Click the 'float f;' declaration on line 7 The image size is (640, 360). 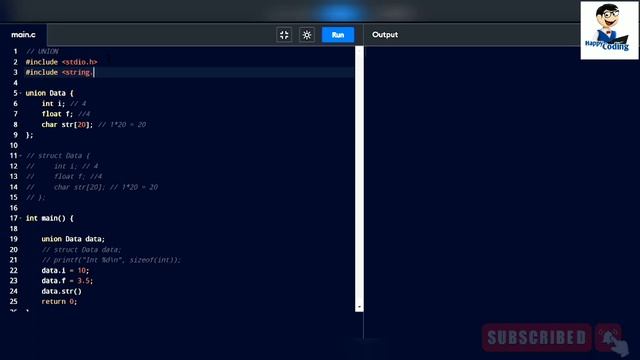57,114
